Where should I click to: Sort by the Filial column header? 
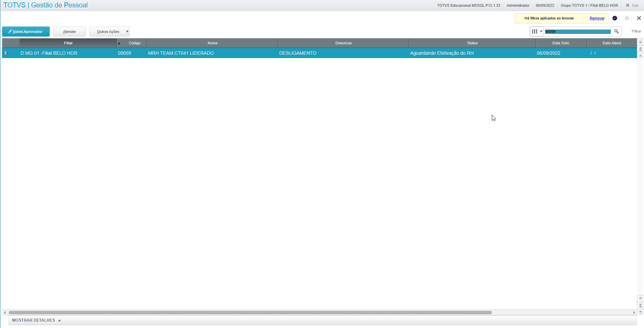[68, 43]
